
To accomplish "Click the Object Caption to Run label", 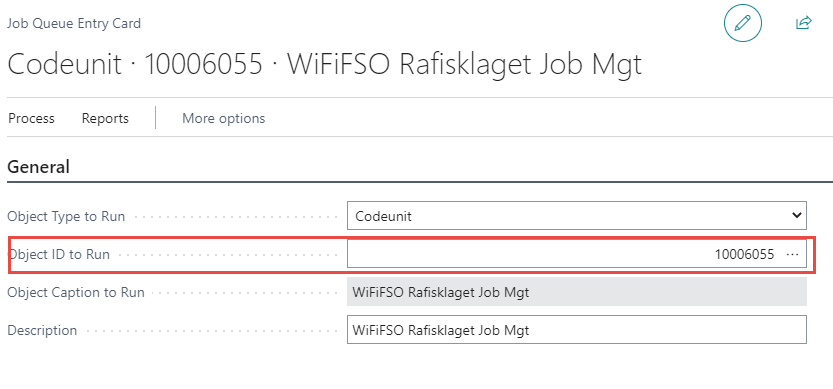I will 76,292.
